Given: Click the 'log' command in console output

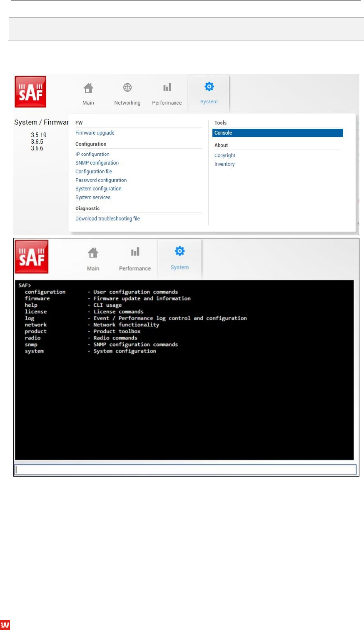Looking at the screenshot, I should click(30, 318).
